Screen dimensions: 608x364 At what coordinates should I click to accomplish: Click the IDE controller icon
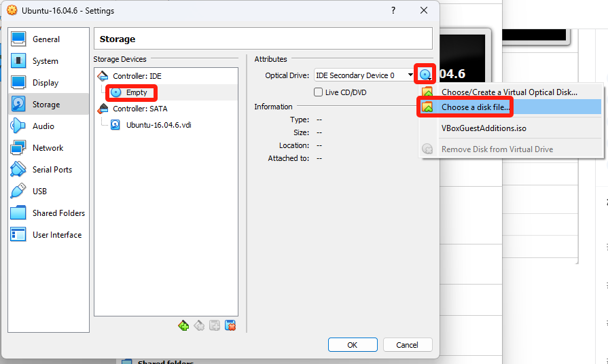pos(103,75)
